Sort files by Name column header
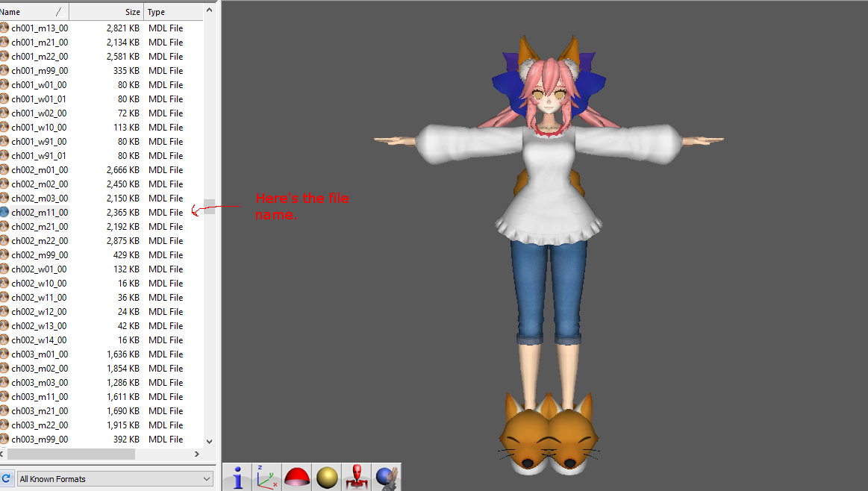Screen dimensions: 868x491 pyautogui.click(x=34, y=12)
